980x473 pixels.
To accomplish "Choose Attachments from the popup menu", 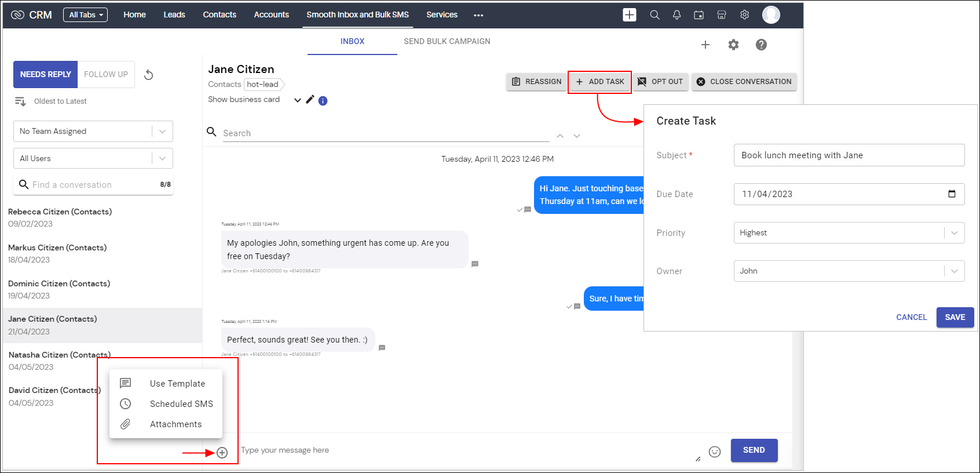I will coord(166,424).
